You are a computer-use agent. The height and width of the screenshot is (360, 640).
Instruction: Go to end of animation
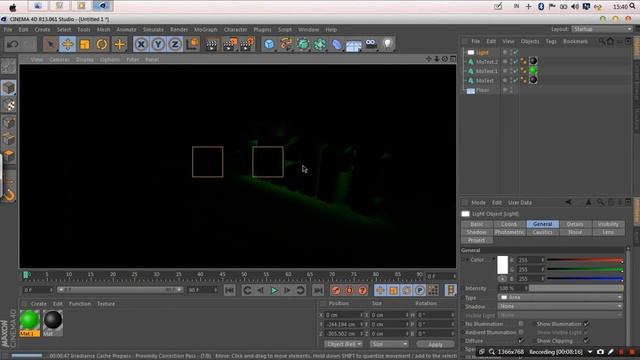[x=318, y=290]
